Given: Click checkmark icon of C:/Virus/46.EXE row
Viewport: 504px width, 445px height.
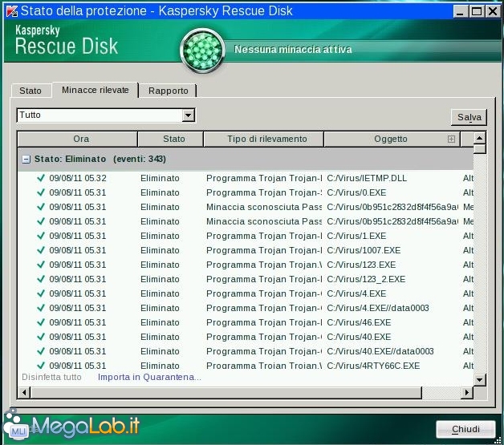Looking at the screenshot, I should pos(41,322).
